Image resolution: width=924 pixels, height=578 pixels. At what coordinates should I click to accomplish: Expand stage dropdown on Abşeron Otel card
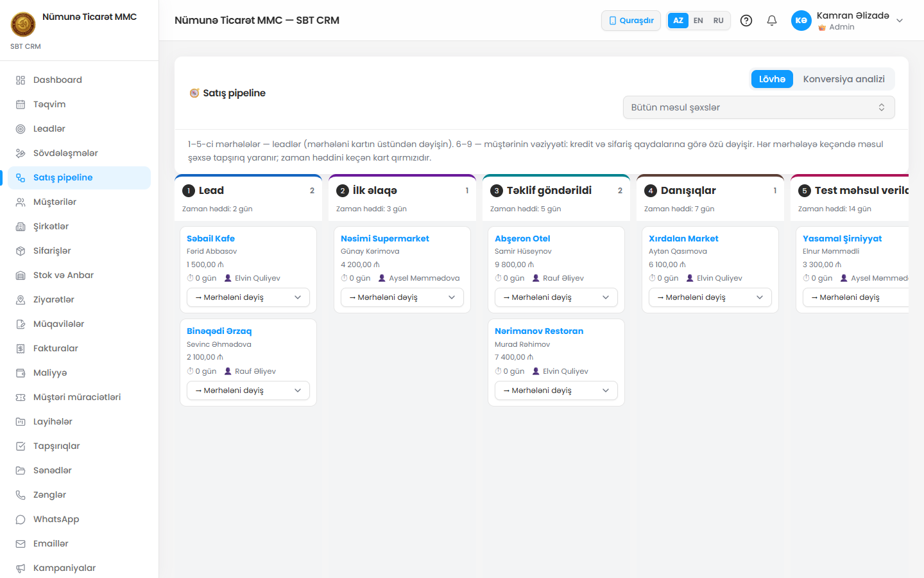556,297
